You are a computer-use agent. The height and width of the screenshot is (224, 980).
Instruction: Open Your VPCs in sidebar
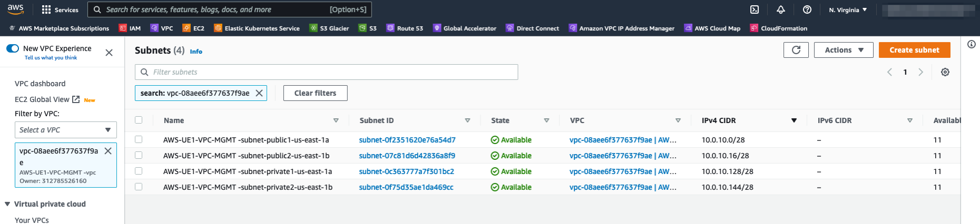(x=32, y=220)
